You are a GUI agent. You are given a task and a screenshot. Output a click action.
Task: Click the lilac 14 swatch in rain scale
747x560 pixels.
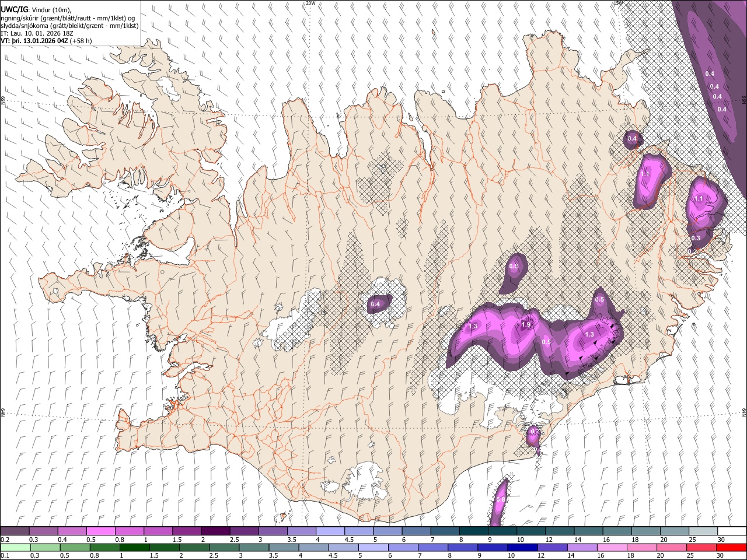(x=582, y=547)
